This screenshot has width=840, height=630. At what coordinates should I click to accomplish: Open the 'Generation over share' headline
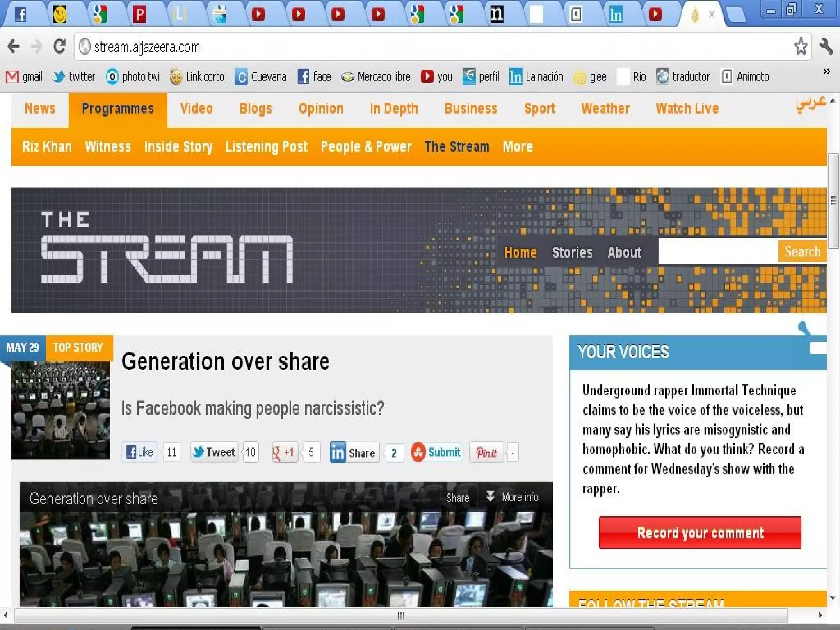(x=226, y=362)
